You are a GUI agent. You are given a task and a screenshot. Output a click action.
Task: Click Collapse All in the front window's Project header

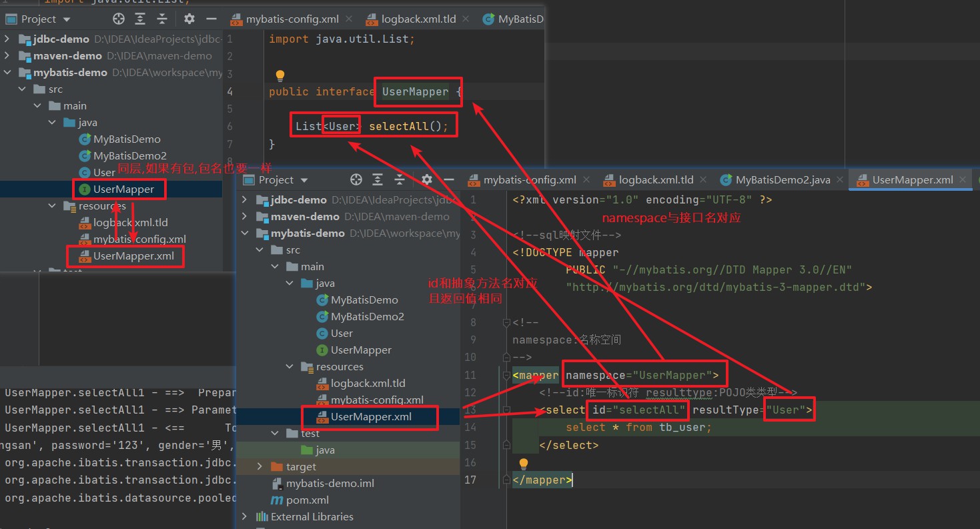point(400,179)
